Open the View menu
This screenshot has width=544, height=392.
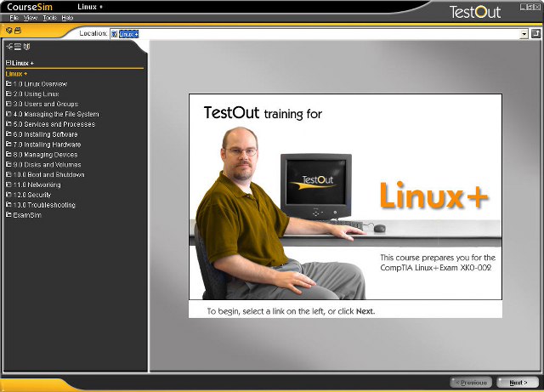click(x=31, y=18)
